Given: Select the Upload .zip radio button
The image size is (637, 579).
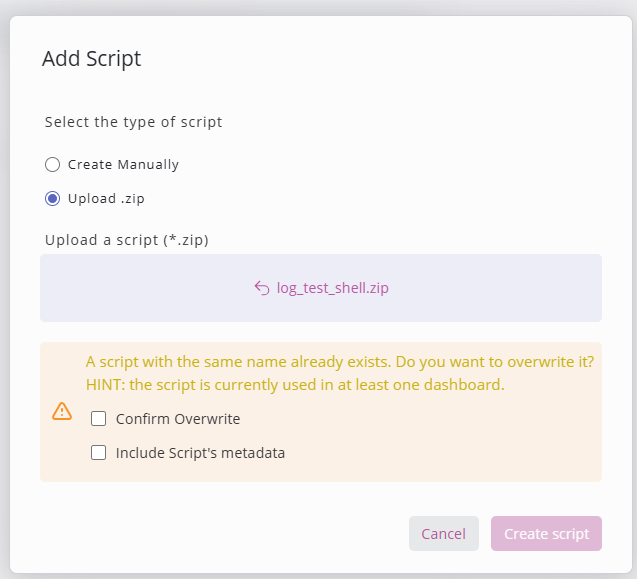Looking at the screenshot, I should click(x=53, y=198).
